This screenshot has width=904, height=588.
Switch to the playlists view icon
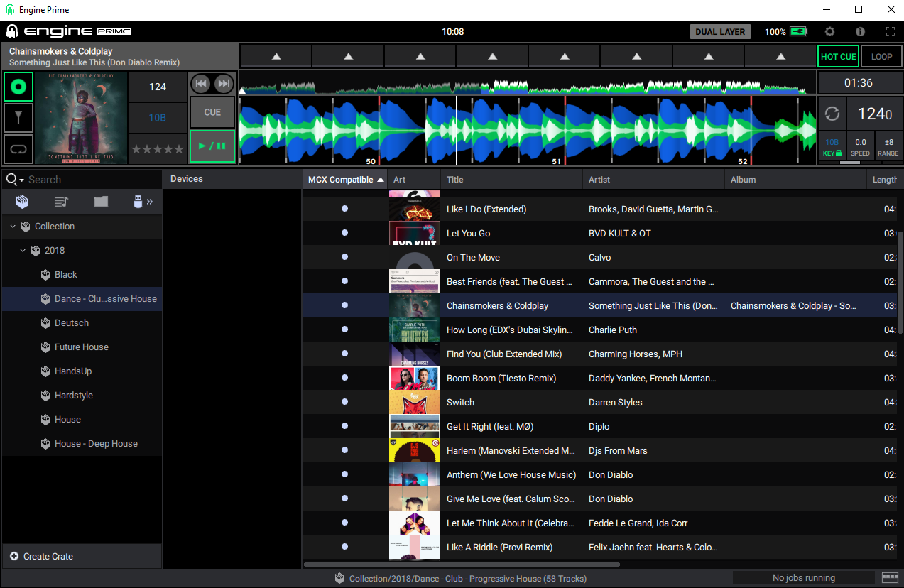(x=61, y=202)
